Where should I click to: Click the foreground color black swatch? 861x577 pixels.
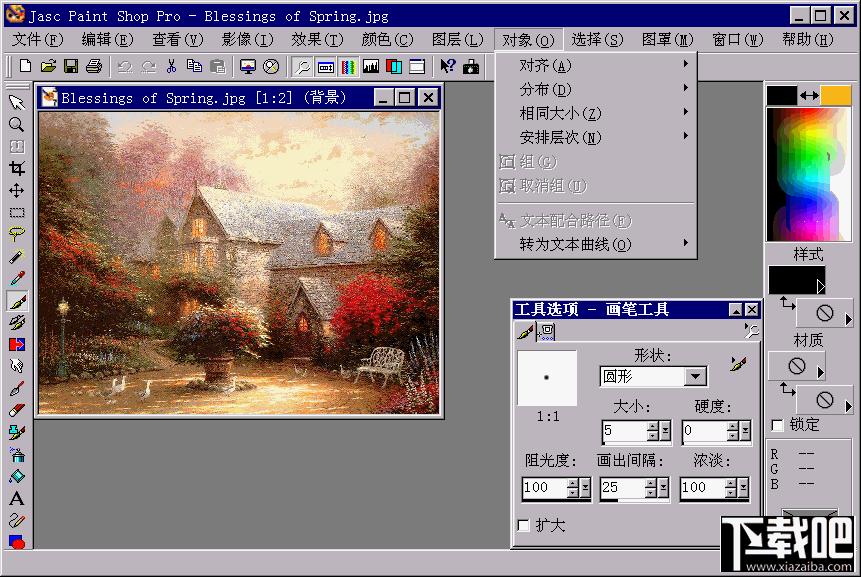tap(781, 95)
